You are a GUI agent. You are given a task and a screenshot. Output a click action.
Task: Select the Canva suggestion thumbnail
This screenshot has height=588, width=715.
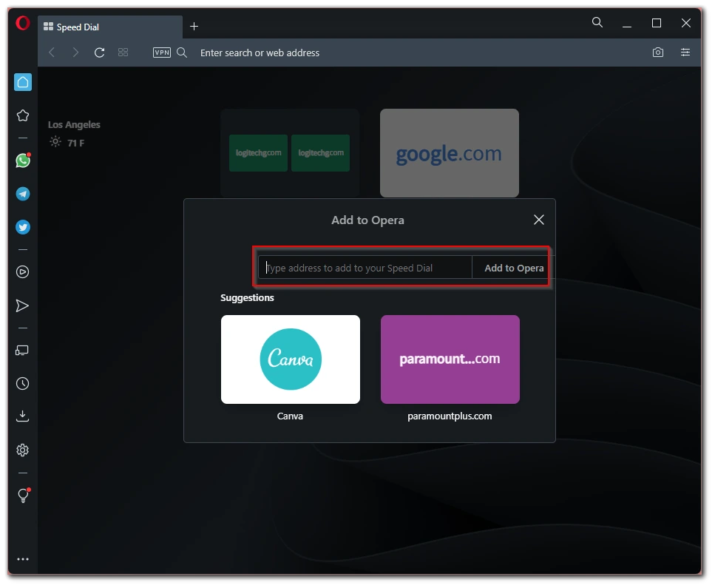click(x=291, y=359)
